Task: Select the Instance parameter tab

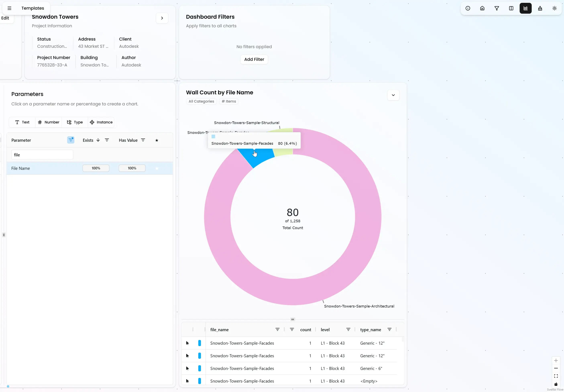Action: click(x=101, y=122)
